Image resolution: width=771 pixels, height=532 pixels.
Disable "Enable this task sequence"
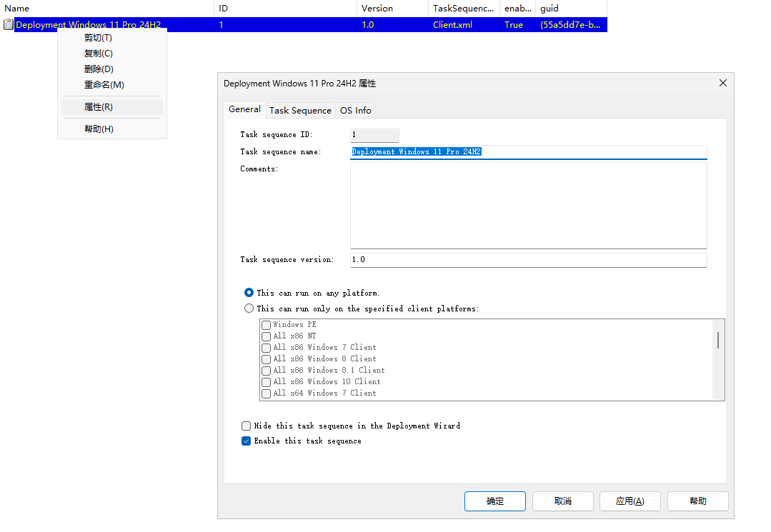tap(246, 441)
